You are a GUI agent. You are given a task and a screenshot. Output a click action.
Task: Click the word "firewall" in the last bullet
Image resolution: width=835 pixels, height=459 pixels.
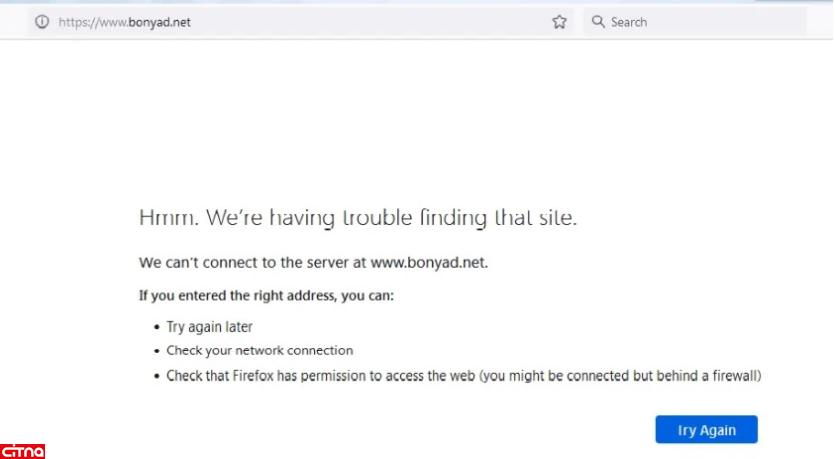click(x=734, y=376)
